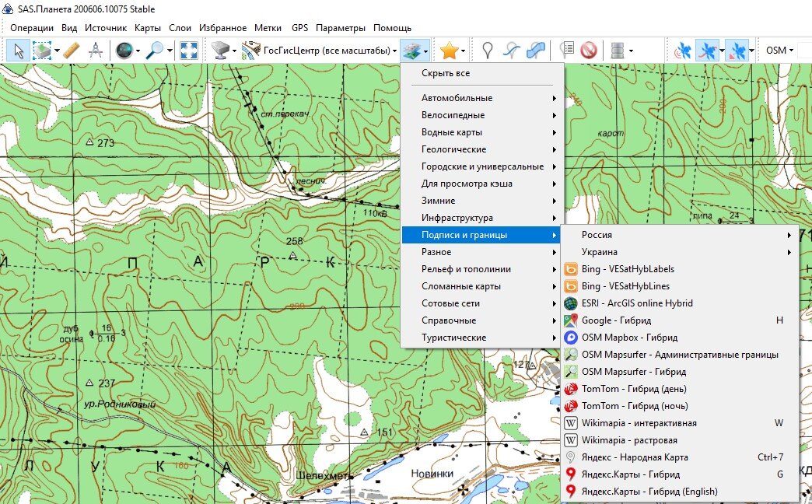The width and height of the screenshot is (812, 504).
Task: Add a new placemark pin
Action: pos(487,51)
